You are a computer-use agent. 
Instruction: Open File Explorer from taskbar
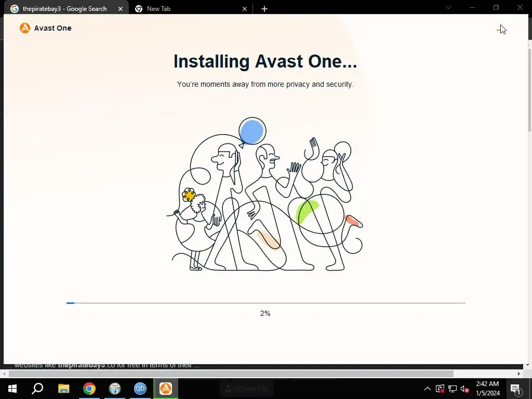click(x=63, y=389)
